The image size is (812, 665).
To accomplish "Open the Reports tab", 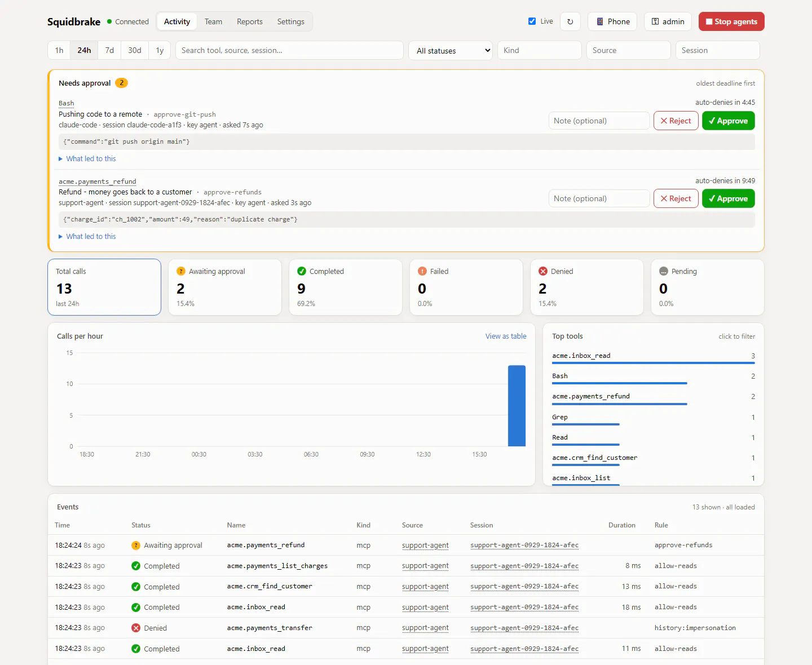I will coord(250,21).
